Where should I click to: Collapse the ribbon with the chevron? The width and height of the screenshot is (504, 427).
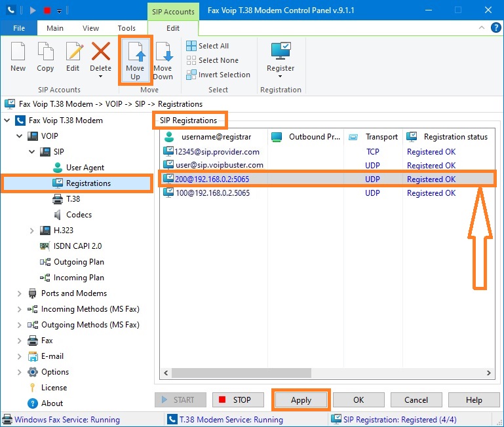(482, 28)
